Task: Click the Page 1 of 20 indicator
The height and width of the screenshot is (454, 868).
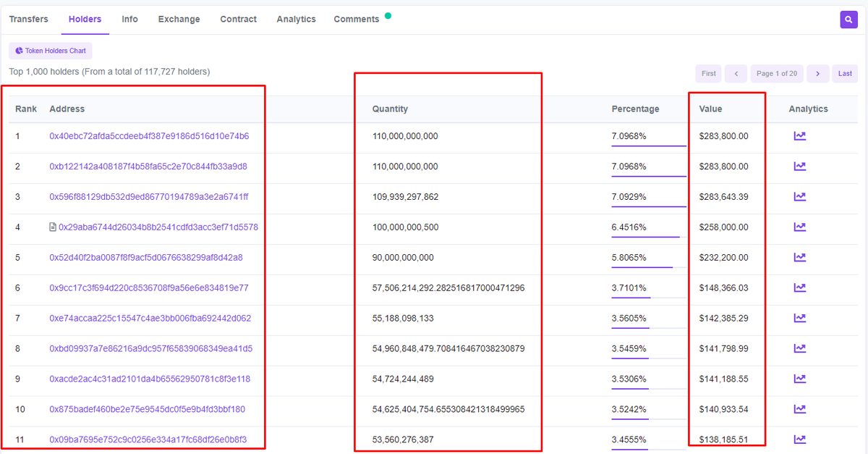Action: coord(777,74)
